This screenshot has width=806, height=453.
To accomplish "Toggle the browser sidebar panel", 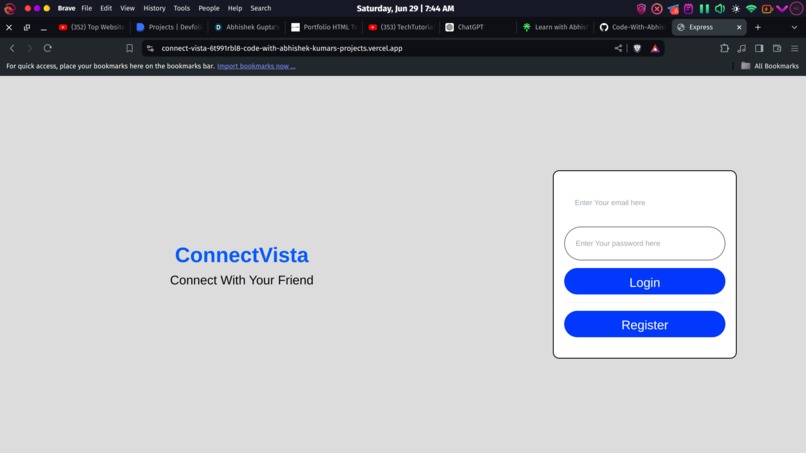I will pyautogui.click(x=759, y=48).
